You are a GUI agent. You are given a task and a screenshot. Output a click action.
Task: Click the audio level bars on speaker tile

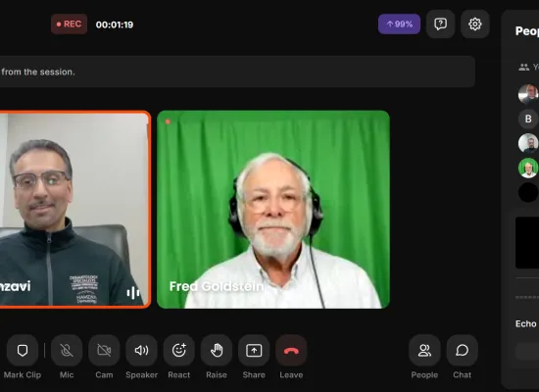pos(133,293)
